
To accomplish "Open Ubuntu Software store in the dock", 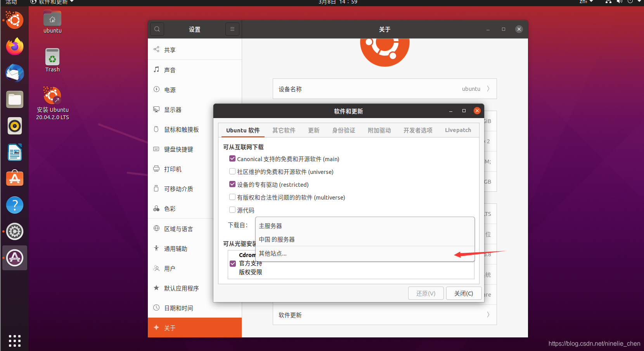I will [x=15, y=179].
